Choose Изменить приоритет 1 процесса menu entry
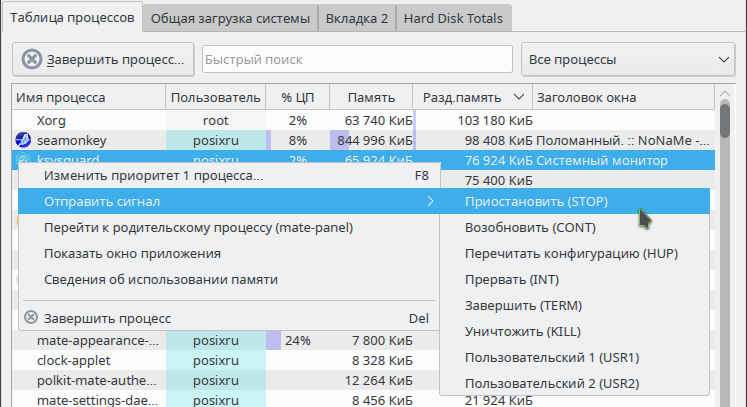 [229, 176]
